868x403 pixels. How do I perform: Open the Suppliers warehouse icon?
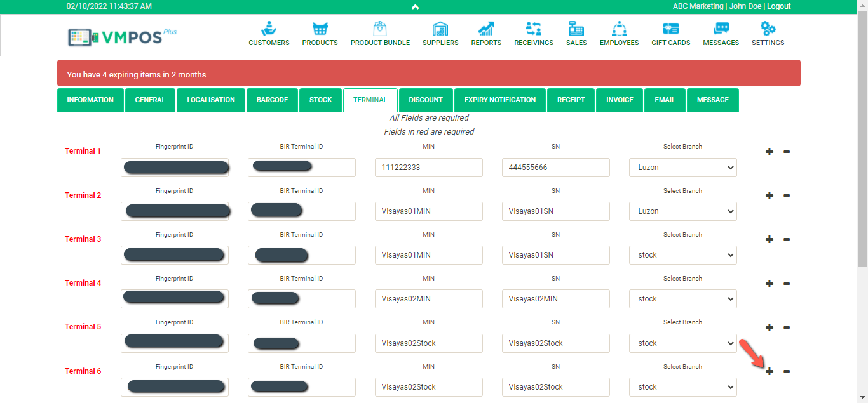[x=440, y=29]
